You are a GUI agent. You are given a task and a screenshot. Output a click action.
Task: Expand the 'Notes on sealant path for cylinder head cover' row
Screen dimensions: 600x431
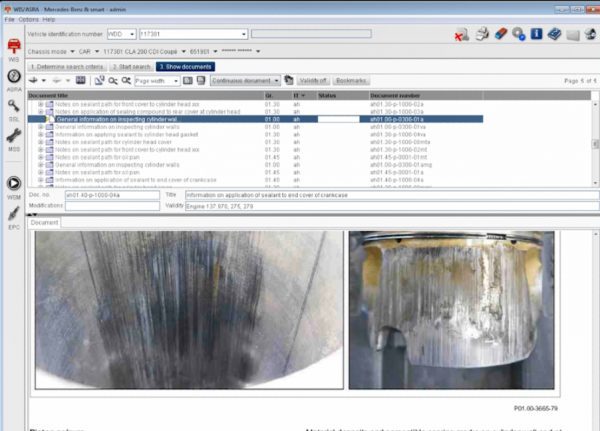point(41,142)
